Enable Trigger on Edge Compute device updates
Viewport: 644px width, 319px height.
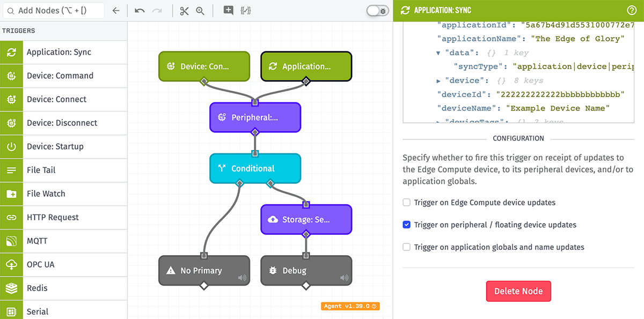click(x=406, y=203)
